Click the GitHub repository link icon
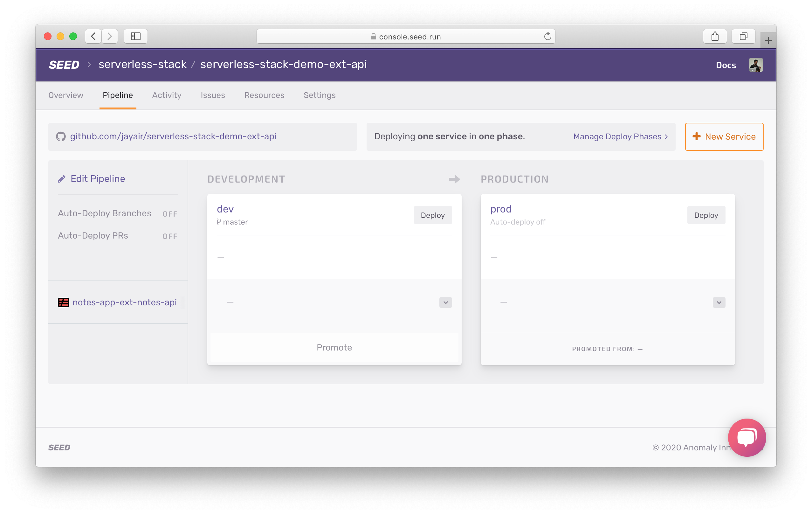The image size is (812, 514). (x=62, y=136)
